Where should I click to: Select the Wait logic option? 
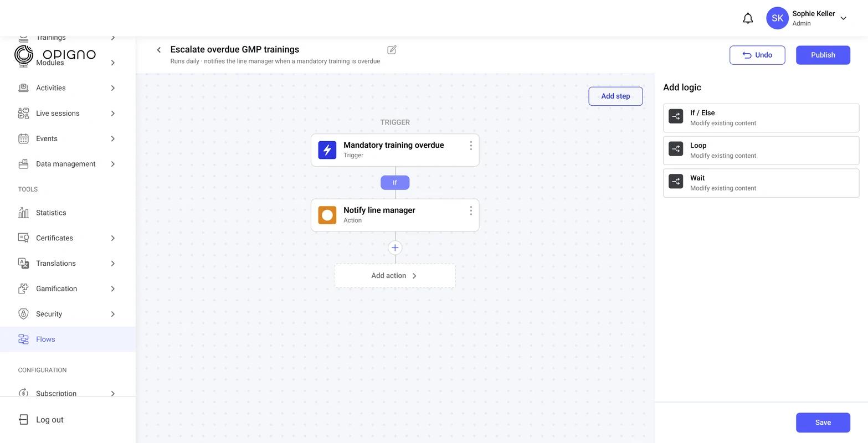[761, 183]
